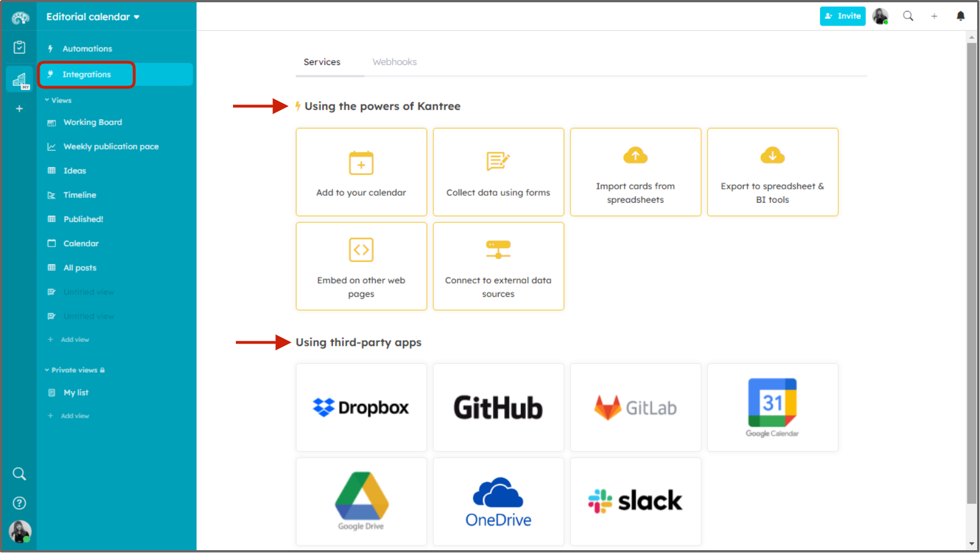This screenshot has height=553, width=980.
Task: Open the top-right profile avatar
Action: 881,16
